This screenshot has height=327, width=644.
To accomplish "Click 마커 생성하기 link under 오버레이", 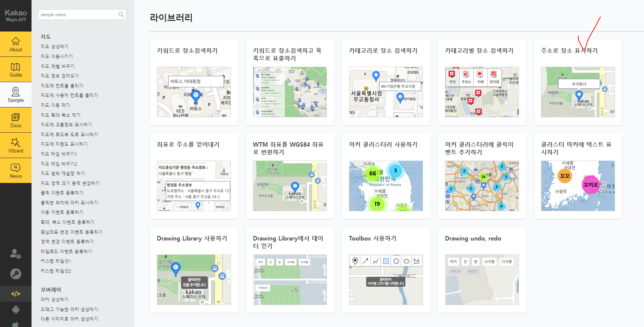I will click(x=55, y=300).
